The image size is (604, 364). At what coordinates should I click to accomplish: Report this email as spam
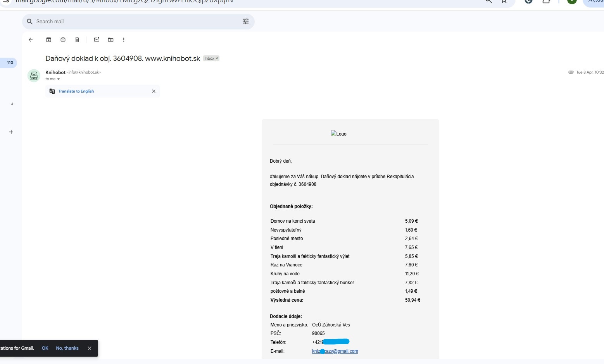(63, 39)
